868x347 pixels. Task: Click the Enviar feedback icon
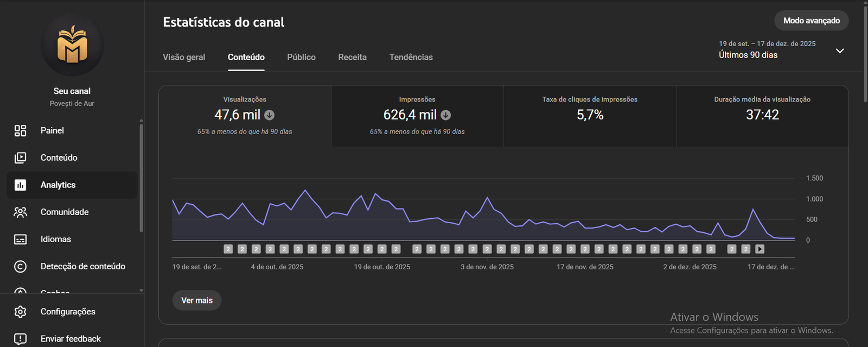(20, 339)
